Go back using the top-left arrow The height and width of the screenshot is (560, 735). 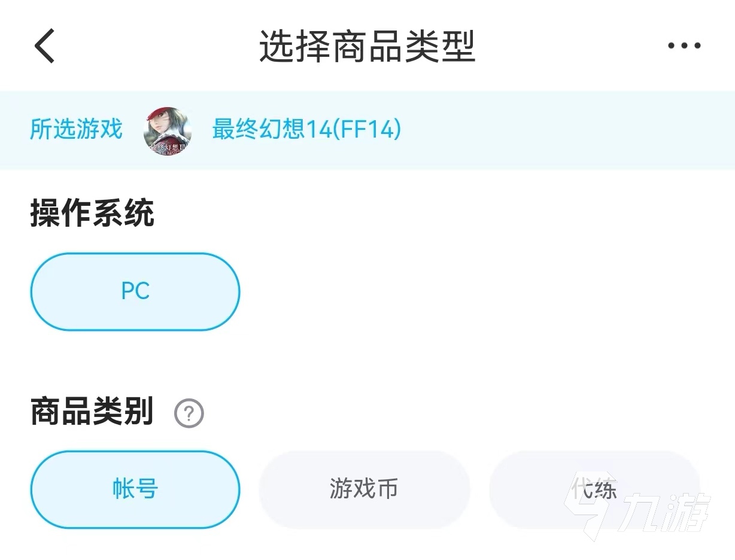[45, 45]
